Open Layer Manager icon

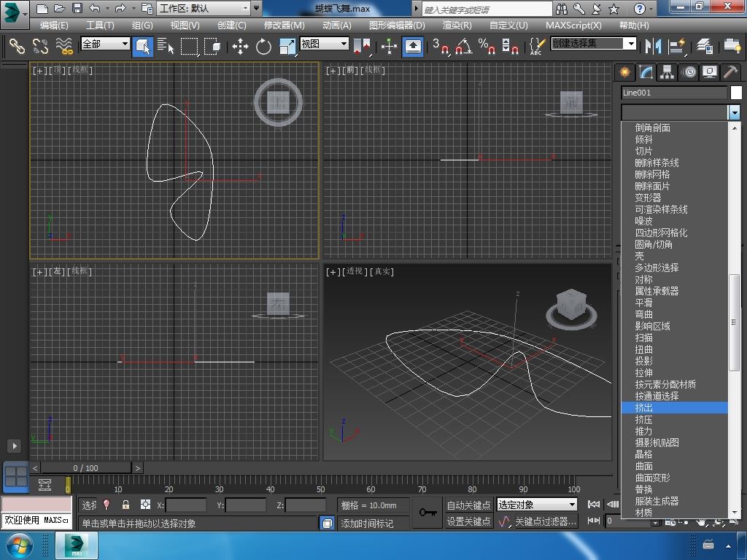[x=704, y=46]
